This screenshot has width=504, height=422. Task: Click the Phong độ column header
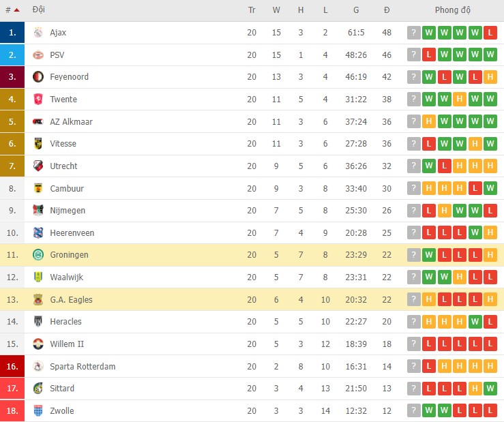(452, 10)
